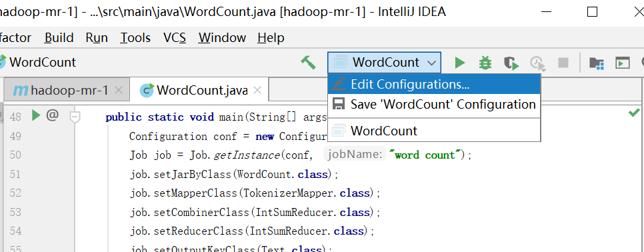Open the WordCount run configuration dropdown
Image resolution: width=644 pixels, height=252 pixels.
point(385,63)
